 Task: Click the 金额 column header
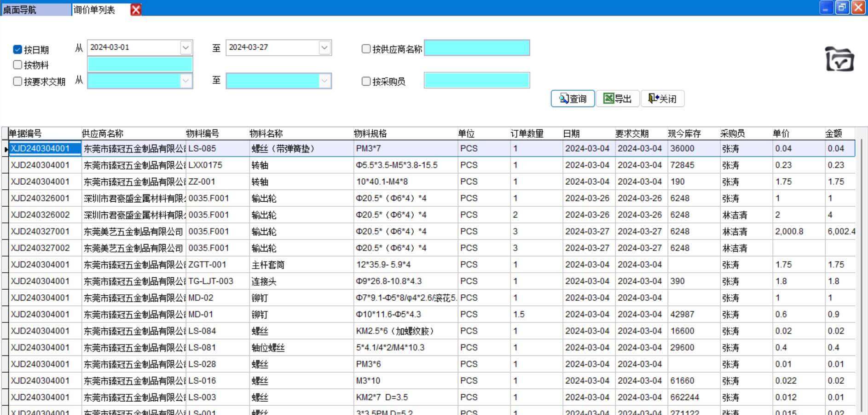(833, 134)
